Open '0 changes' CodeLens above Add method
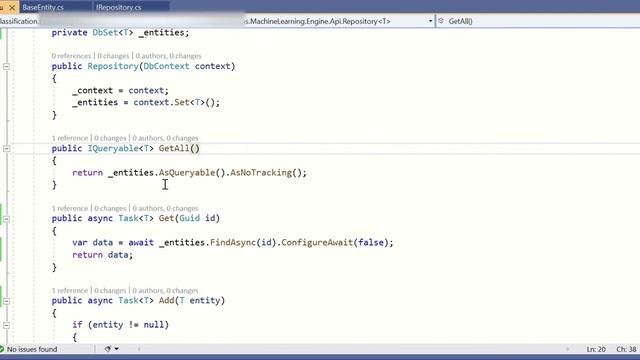This screenshot has height=360, width=640. (110, 291)
